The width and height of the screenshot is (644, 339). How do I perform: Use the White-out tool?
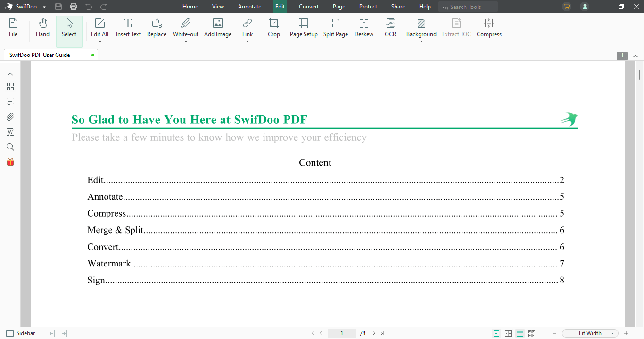tap(186, 28)
